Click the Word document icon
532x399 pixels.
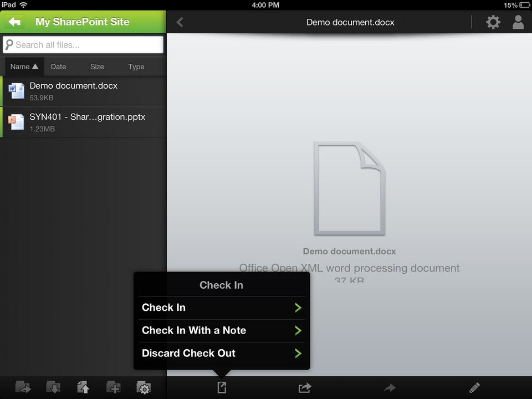[x=16, y=91]
